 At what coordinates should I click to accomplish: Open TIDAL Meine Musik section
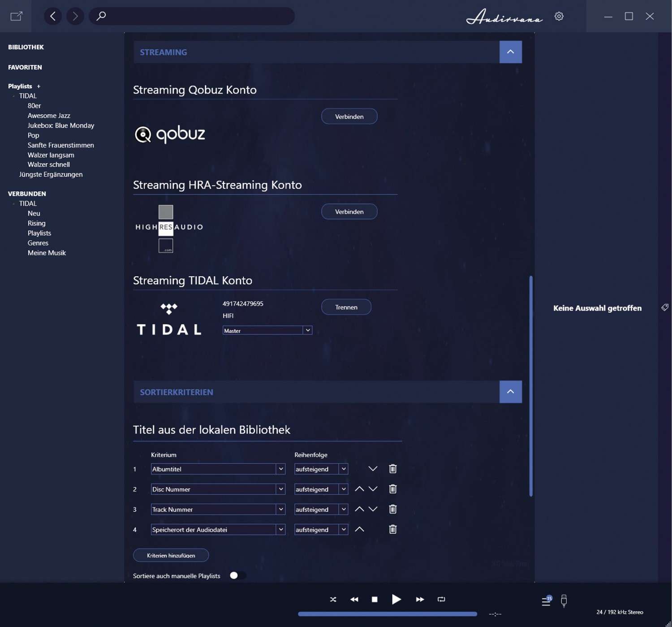47,253
